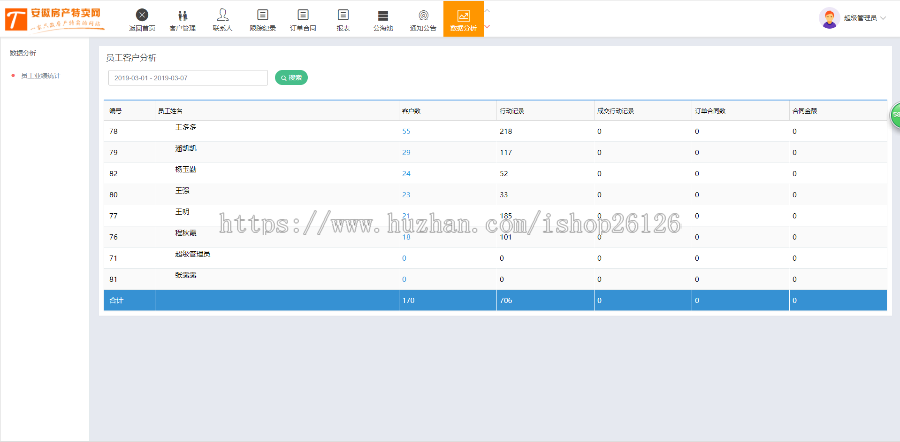Click the 行动记录 column header

(x=511, y=111)
